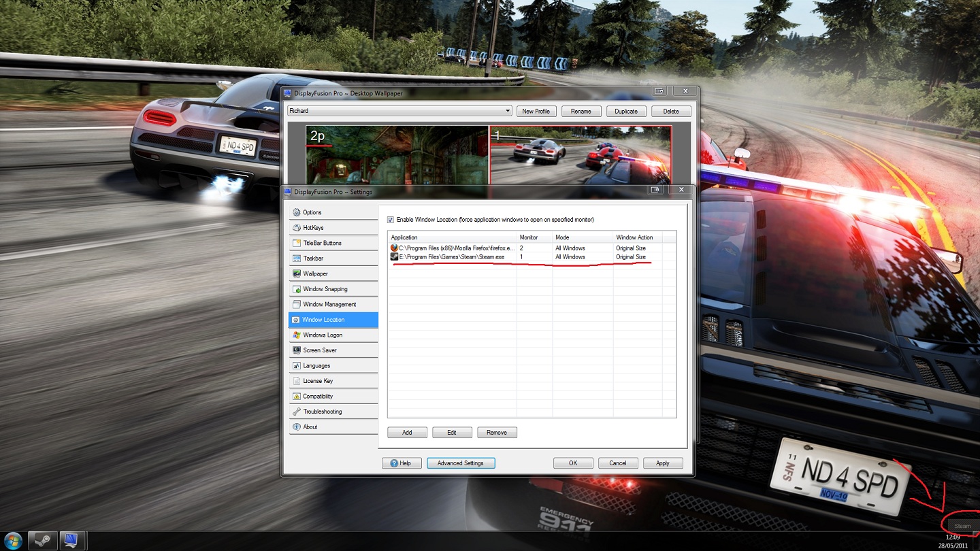Select monitor 1 wallpaper thumbnail

(x=581, y=155)
